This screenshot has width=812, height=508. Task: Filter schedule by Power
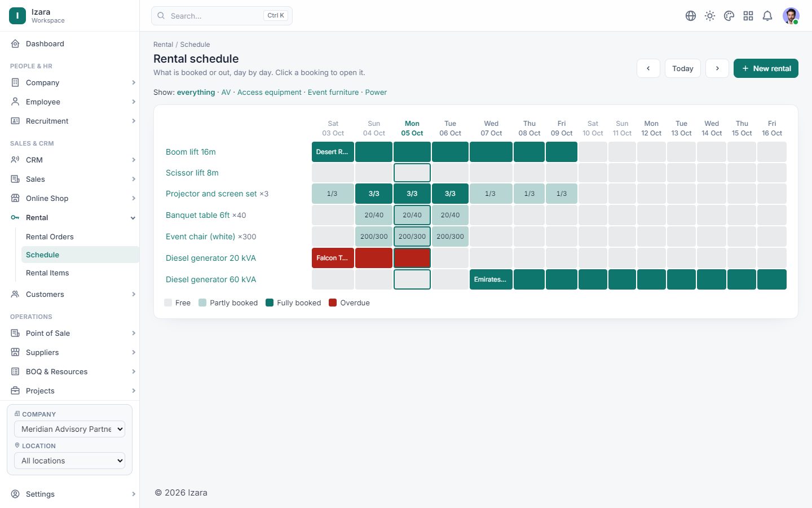coord(376,92)
